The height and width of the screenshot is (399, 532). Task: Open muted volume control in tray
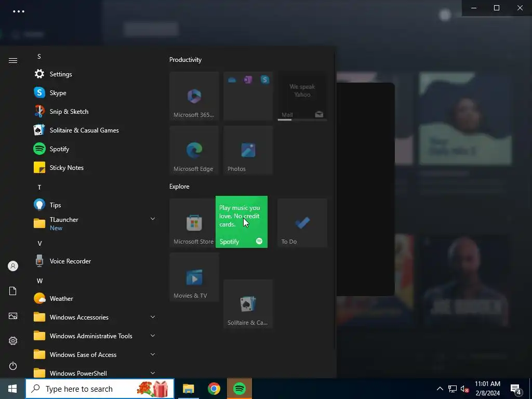[464, 389]
